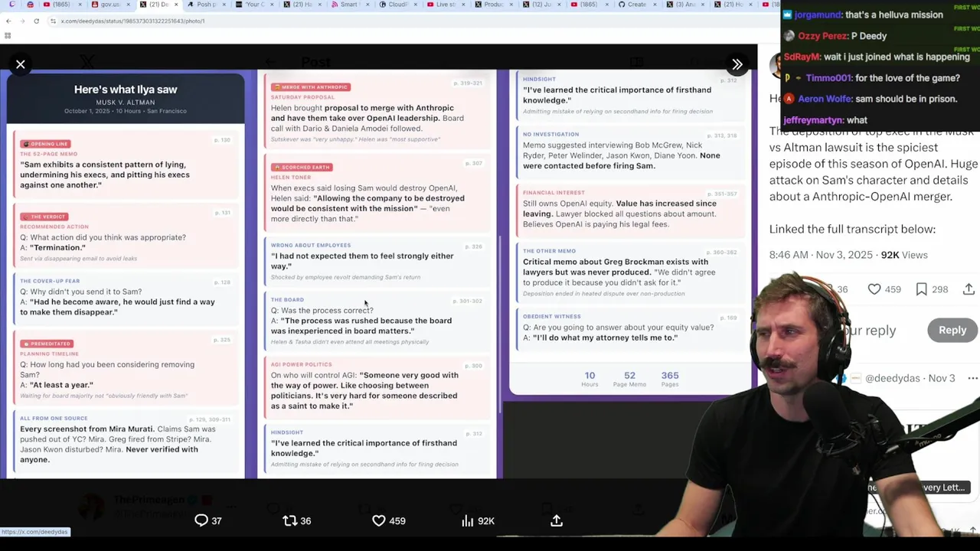Click the 'OBEDIENT WITNESS' heading
This screenshot has height=551, width=980.
pyautogui.click(x=552, y=317)
